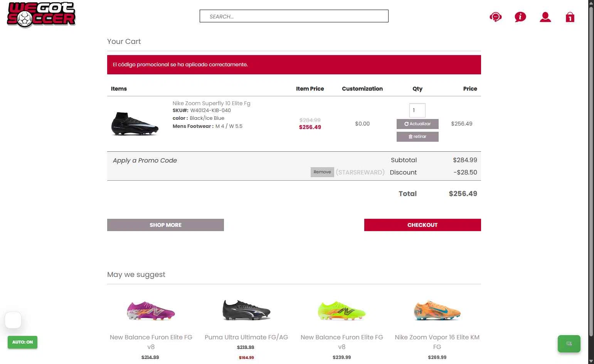Open the $214.99 New Balance Furon Elite link

coord(151,342)
